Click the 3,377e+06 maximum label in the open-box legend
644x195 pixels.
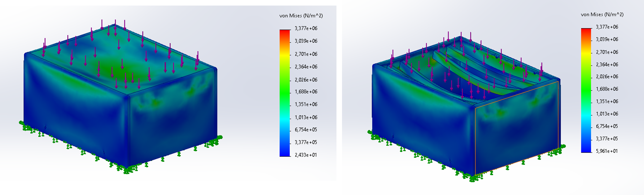point(607,27)
